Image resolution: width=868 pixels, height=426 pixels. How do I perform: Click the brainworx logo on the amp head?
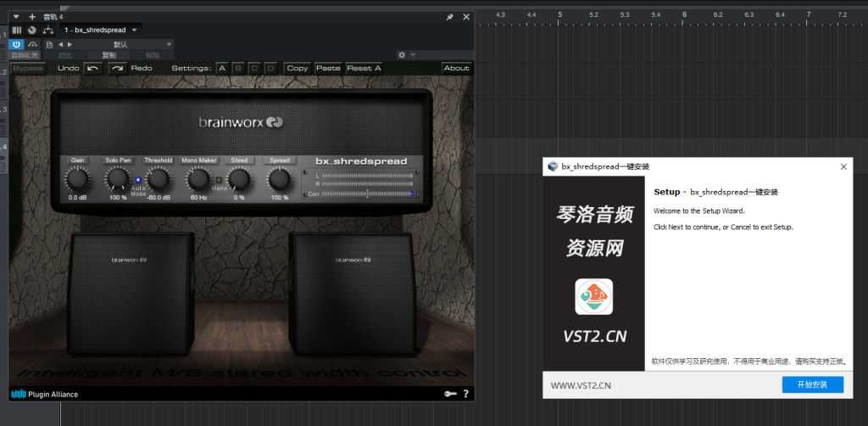(x=241, y=122)
